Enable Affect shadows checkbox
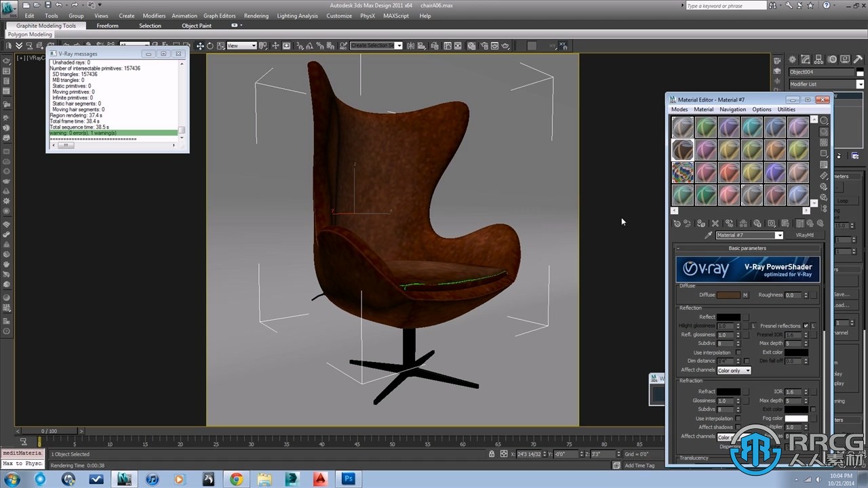868x488 pixels. pos(738,427)
